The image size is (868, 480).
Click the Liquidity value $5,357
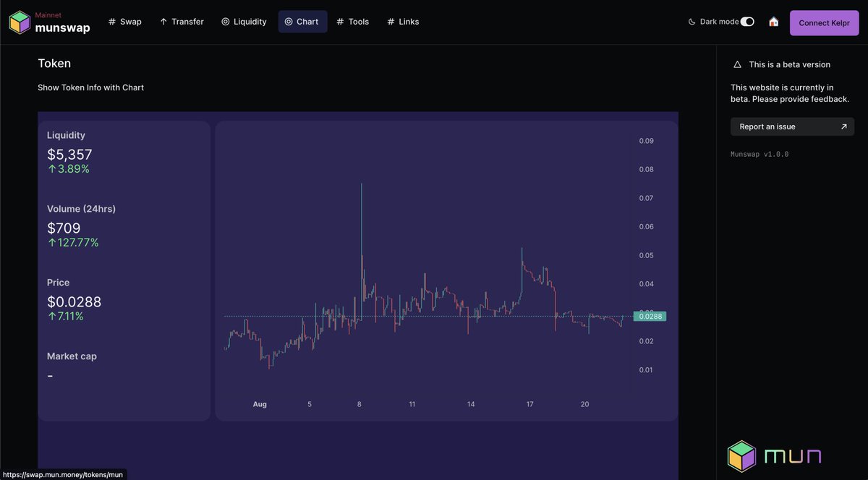coord(69,154)
